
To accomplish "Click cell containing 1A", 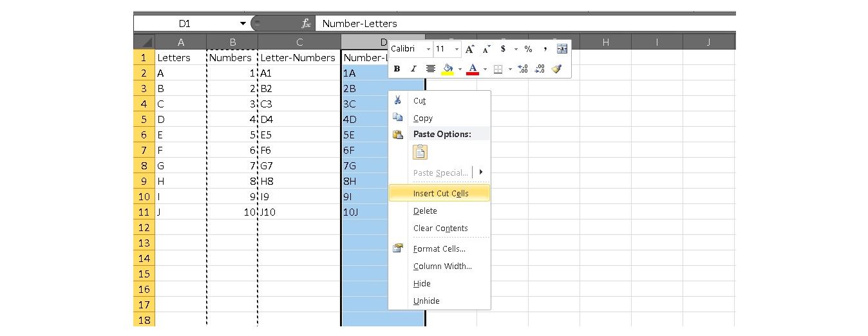I will click(365, 73).
